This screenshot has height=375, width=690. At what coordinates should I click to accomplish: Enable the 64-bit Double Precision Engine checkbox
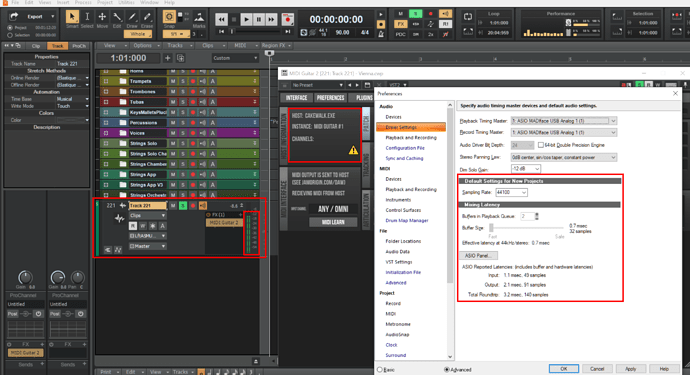[x=540, y=145]
